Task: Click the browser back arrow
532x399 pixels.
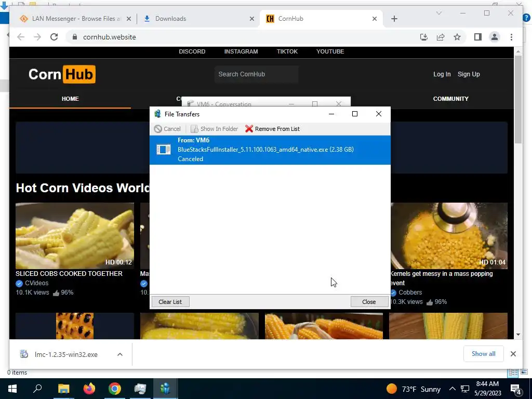Action: (x=21, y=37)
